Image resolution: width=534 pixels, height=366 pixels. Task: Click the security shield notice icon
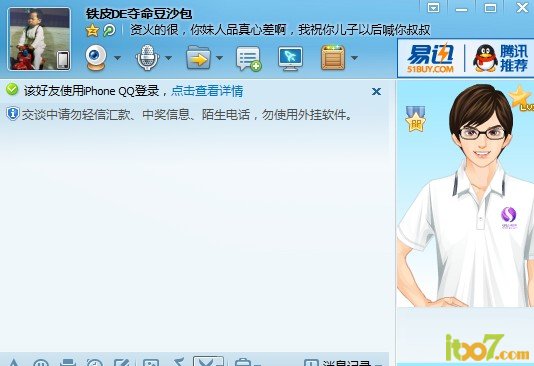13,113
